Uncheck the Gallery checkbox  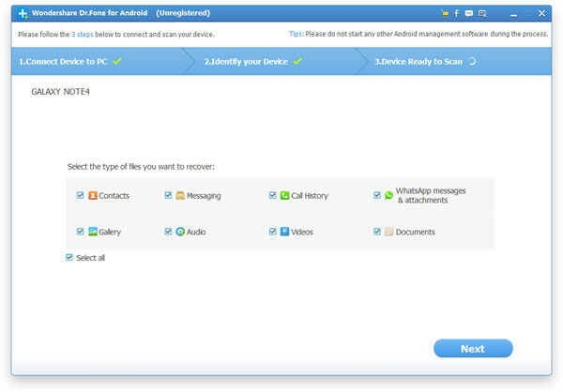[x=80, y=232]
